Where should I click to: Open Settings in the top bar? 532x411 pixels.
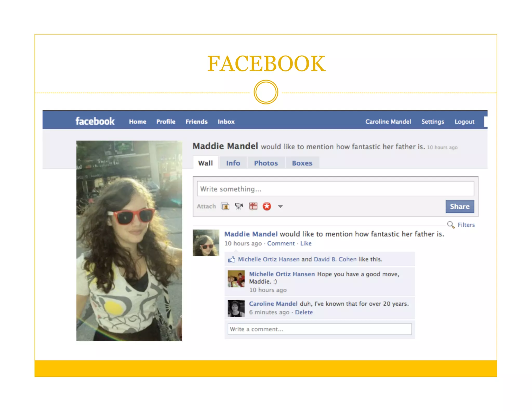point(433,122)
